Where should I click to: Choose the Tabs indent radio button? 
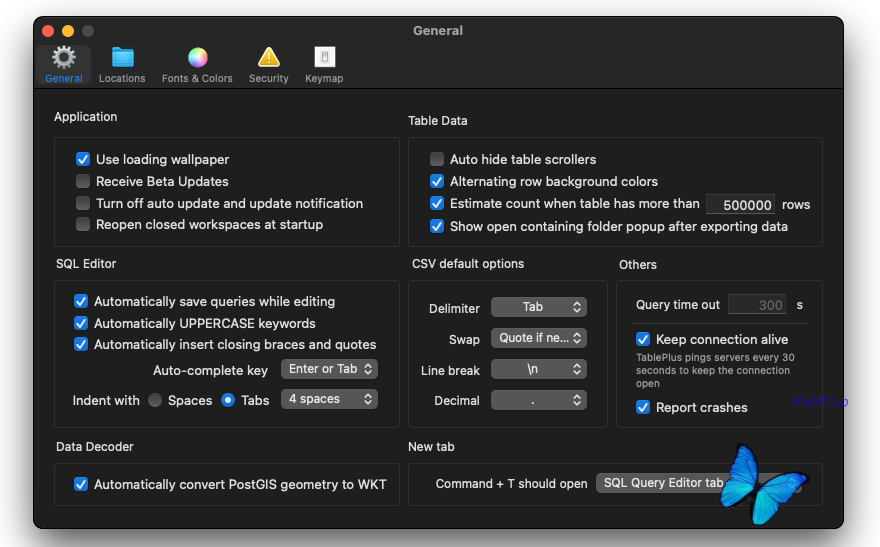(x=228, y=400)
